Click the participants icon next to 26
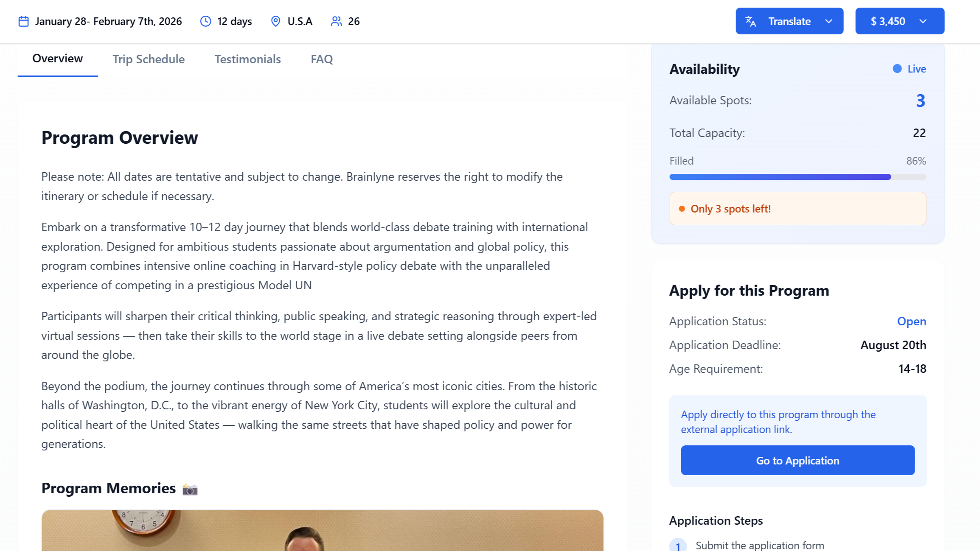980x551 pixels. pyautogui.click(x=336, y=21)
